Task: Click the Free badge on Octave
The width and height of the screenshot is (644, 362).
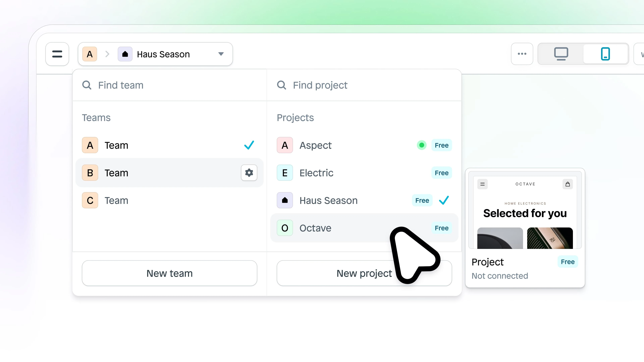Action: [442, 228]
